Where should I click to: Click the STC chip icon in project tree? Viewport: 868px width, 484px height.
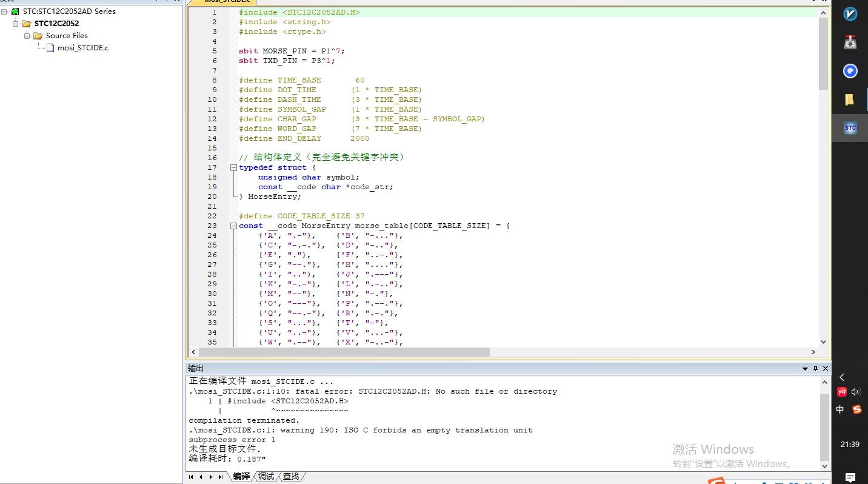(x=15, y=12)
